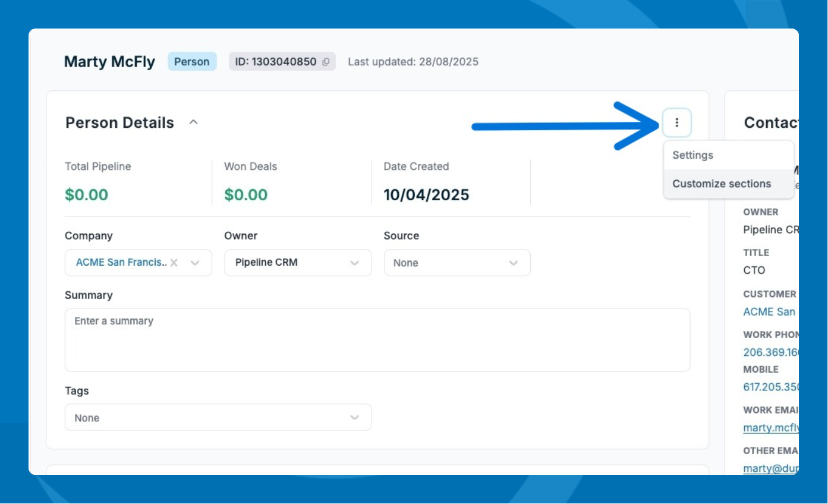The height and width of the screenshot is (504, 828).
Task: Copy the person ID using the copy icon
Action: (x=326, y=62)
